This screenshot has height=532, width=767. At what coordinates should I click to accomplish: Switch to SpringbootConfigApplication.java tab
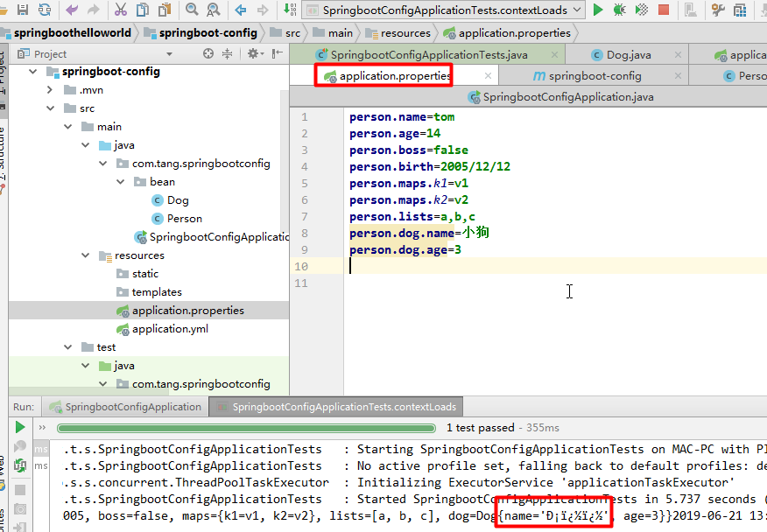560,97
